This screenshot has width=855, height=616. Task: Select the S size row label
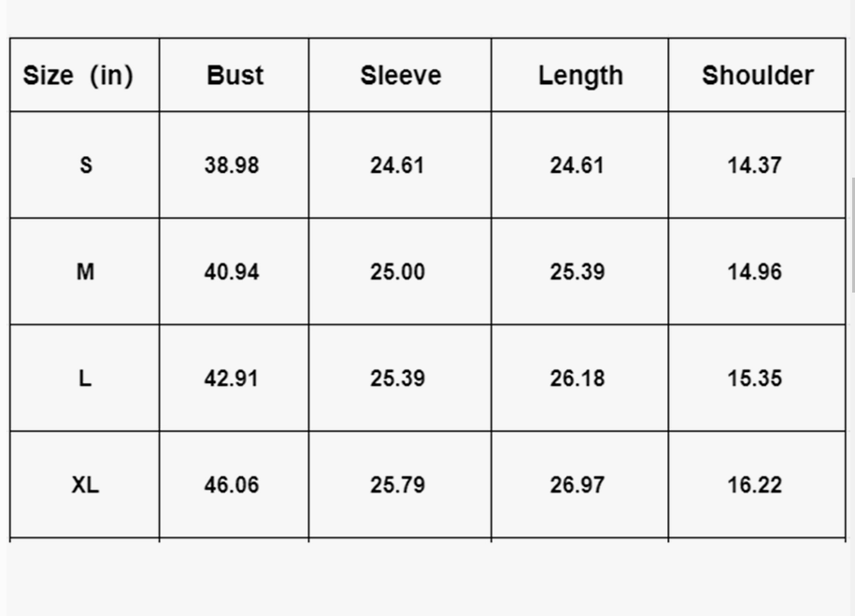click(85, 165)
